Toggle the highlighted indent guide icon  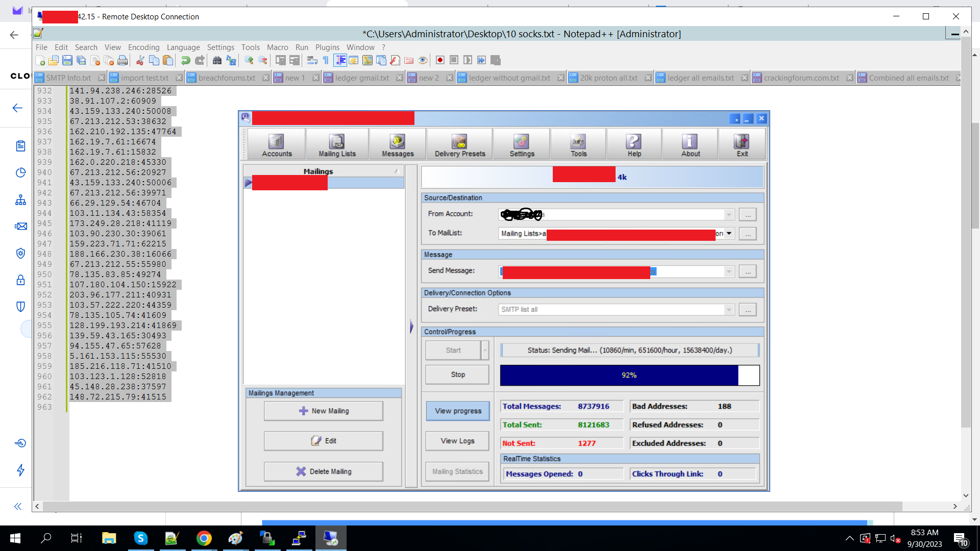pos(340,60)
